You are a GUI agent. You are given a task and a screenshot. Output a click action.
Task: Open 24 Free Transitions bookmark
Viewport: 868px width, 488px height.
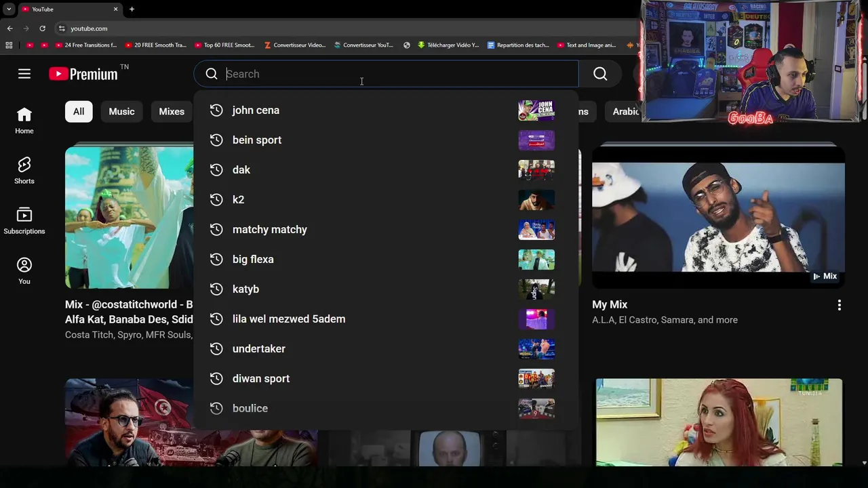point(86,45)
